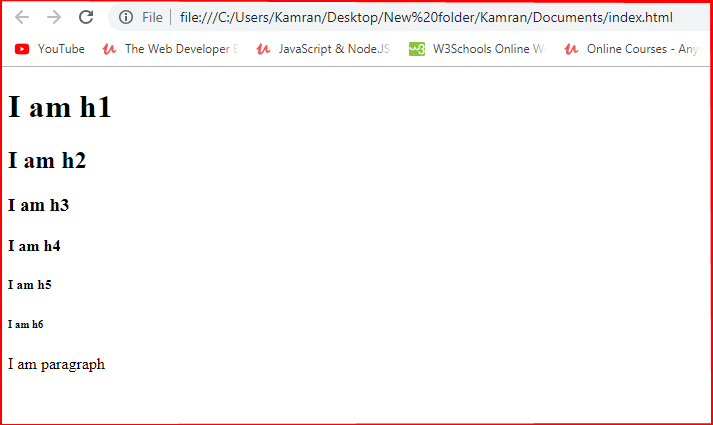Screen dimensions: 713x425
Task: View site information via the info icon
Action: click(126, 17)
